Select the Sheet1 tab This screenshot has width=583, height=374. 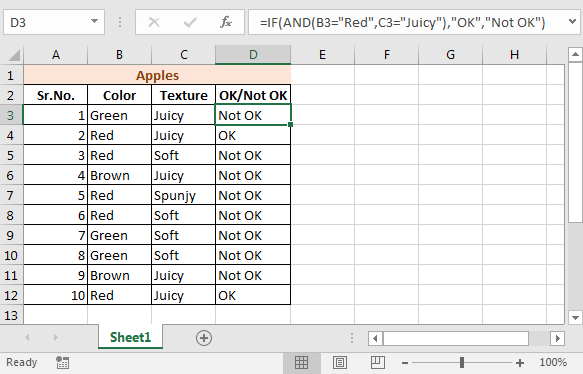pyautogui.click(x=131, y=337)
